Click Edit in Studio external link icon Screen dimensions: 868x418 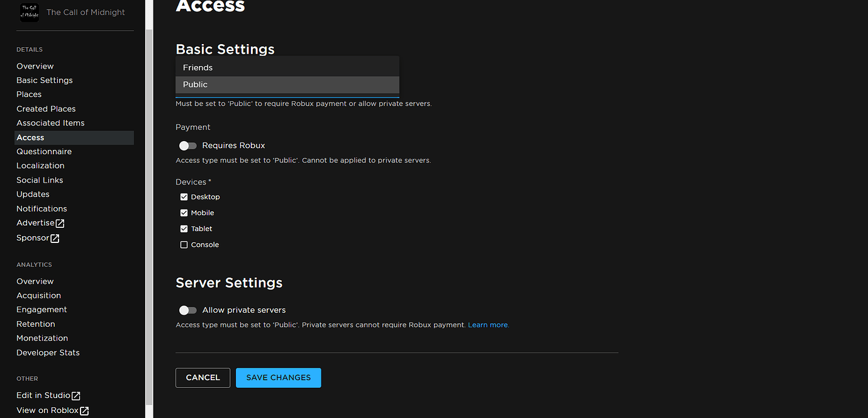pos(75,395)
